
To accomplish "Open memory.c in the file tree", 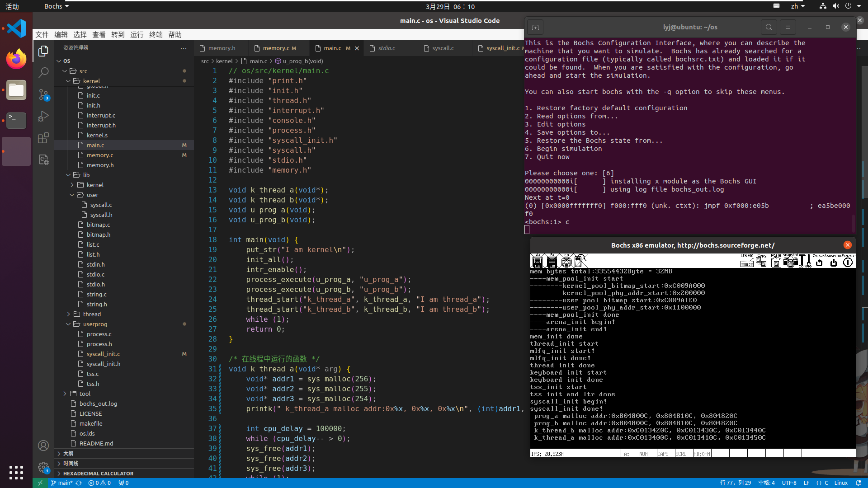I will pyautogui.click(x=100, y=155).
